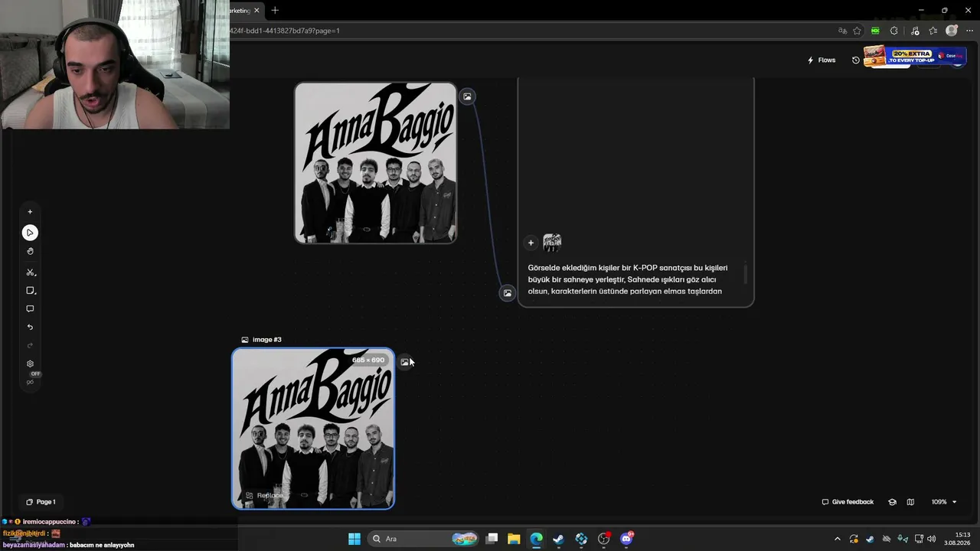Select the sticky note tool
This screenshot has width=980, height=551.
(31, 291)
